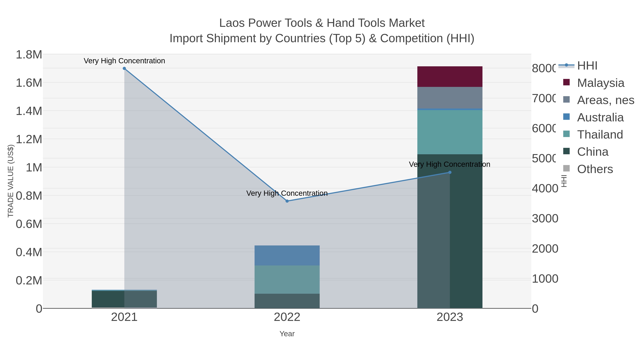Toggle the Areas, nes legend entry
644x362 pixels.
(x=599, y=100)
